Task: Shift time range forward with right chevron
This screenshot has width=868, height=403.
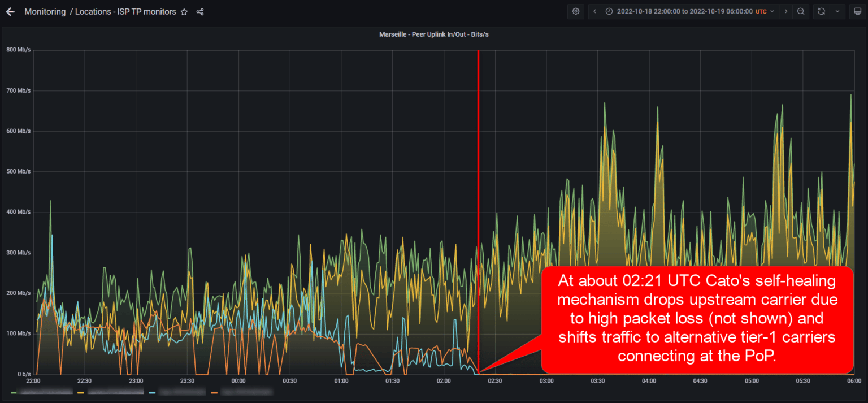Action: click(x=787, y=11)
